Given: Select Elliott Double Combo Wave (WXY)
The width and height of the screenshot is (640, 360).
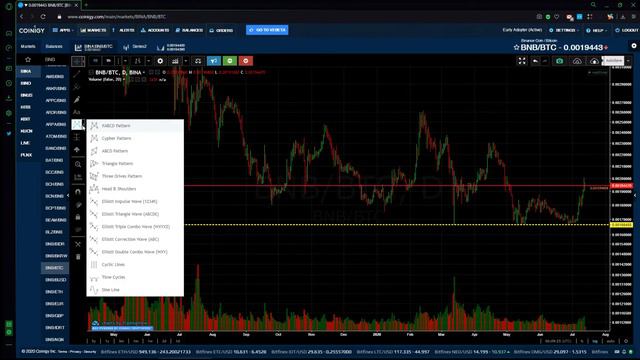Looking at the screenshot, I should point(135,252).
